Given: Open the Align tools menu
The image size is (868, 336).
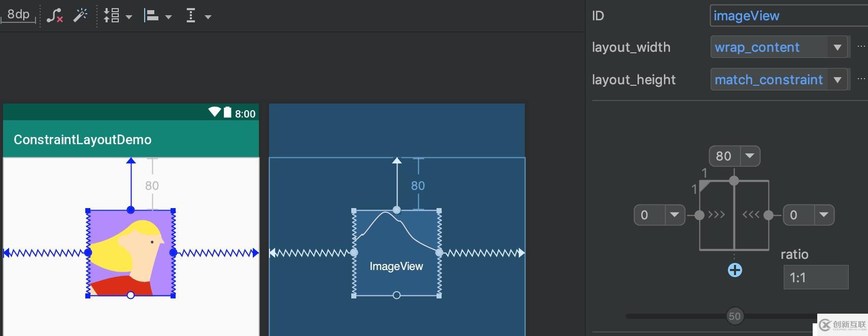Looking at the screenshot, I should pos(157,16).
